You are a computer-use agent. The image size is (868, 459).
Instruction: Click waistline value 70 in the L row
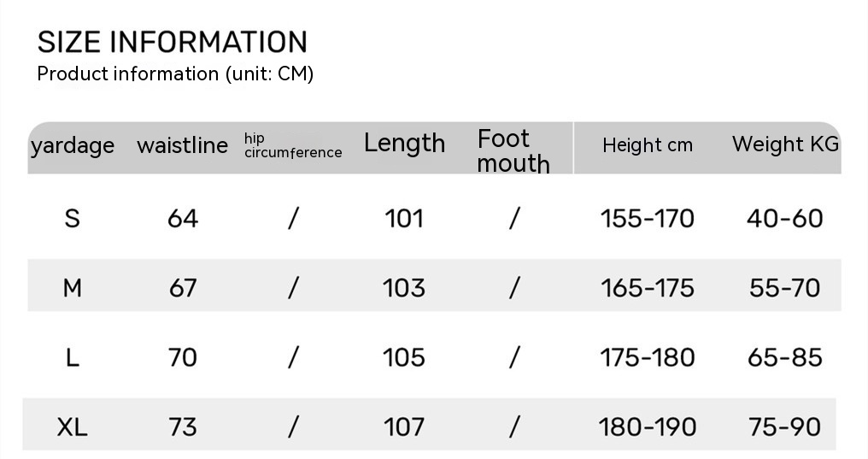[x=183, y=357]
